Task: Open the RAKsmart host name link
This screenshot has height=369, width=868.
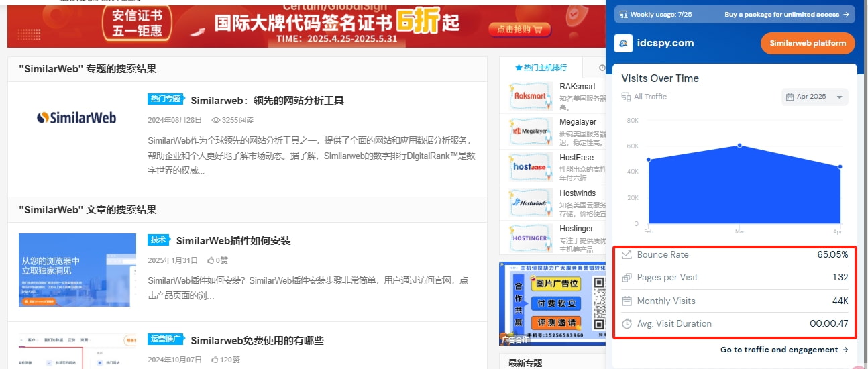Action: [578, 87]
